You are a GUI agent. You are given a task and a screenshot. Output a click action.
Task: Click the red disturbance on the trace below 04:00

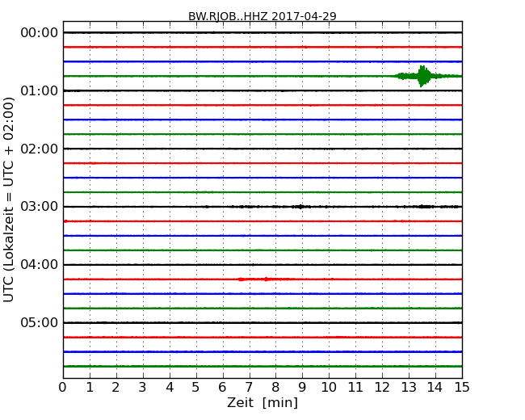pos(264,279)
